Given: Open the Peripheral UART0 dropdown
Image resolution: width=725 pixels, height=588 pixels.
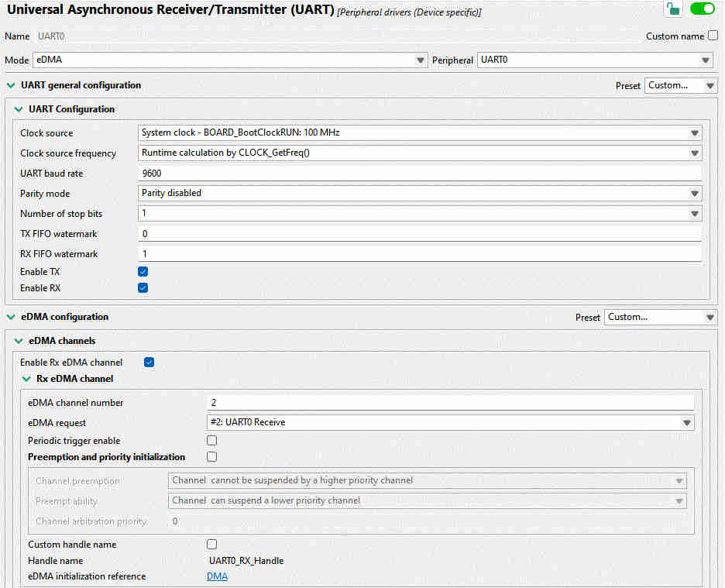Looking at the screenshot, I should [595, 60].
